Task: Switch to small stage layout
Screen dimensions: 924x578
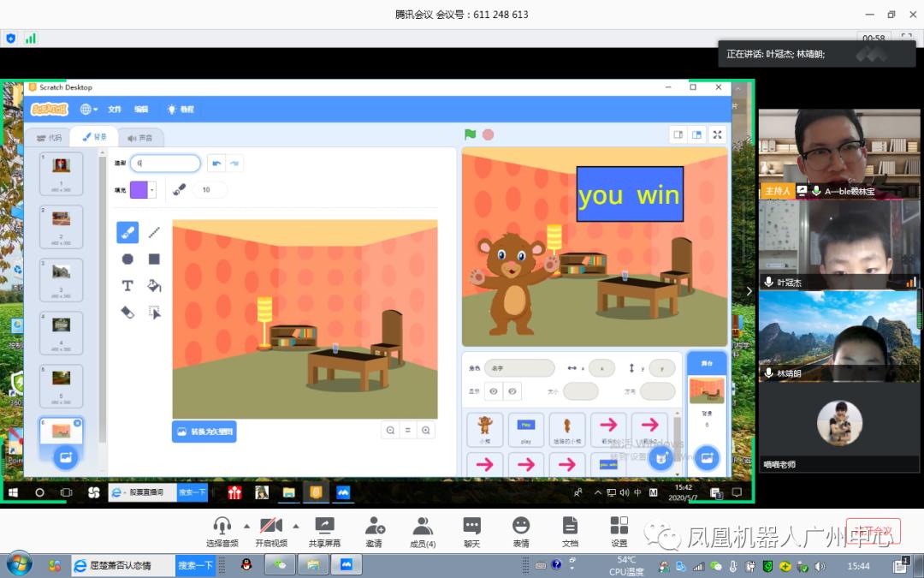Action: [x=678, y=134]
